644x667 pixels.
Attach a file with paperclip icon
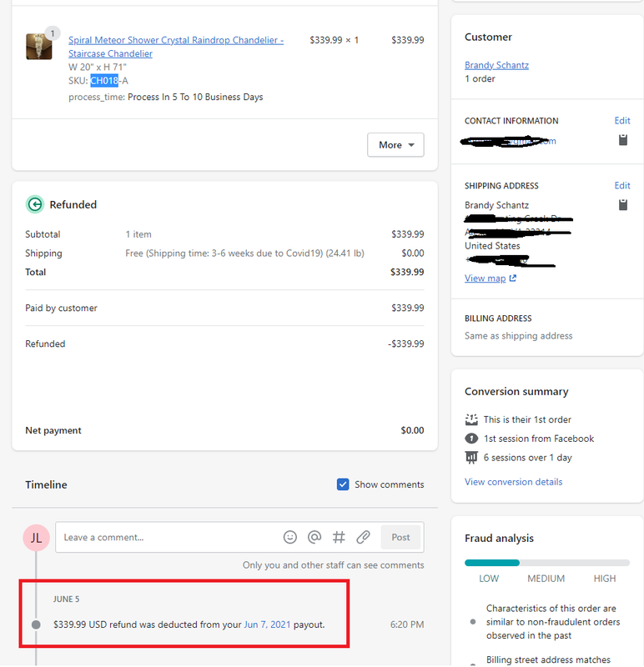tap(363, 537)
